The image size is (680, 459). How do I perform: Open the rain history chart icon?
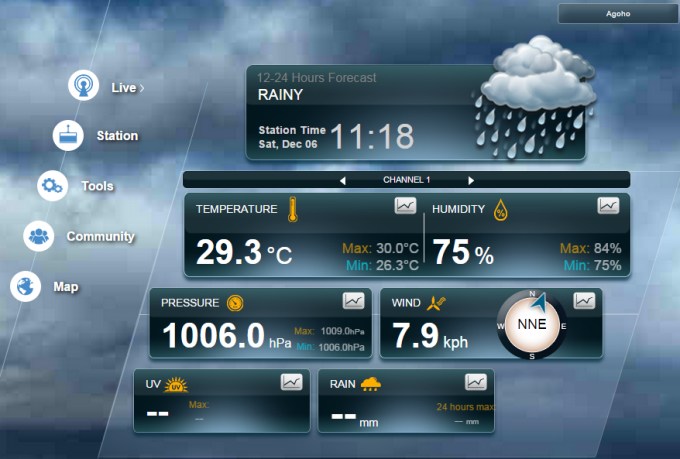click(x=476, y=381)
